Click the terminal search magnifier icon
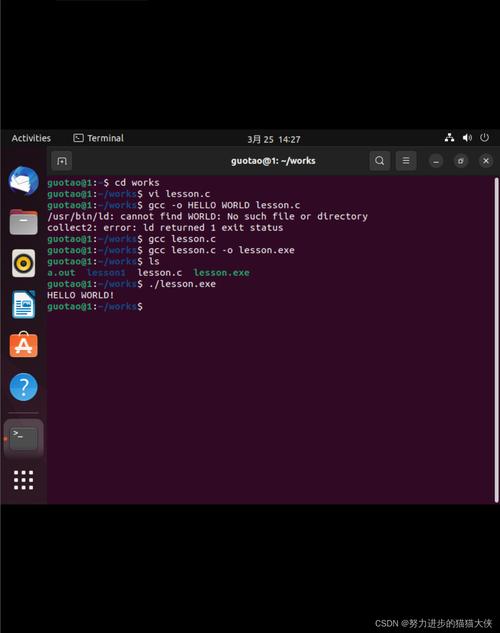Screen dimensions: 500x633 point(380,161)
